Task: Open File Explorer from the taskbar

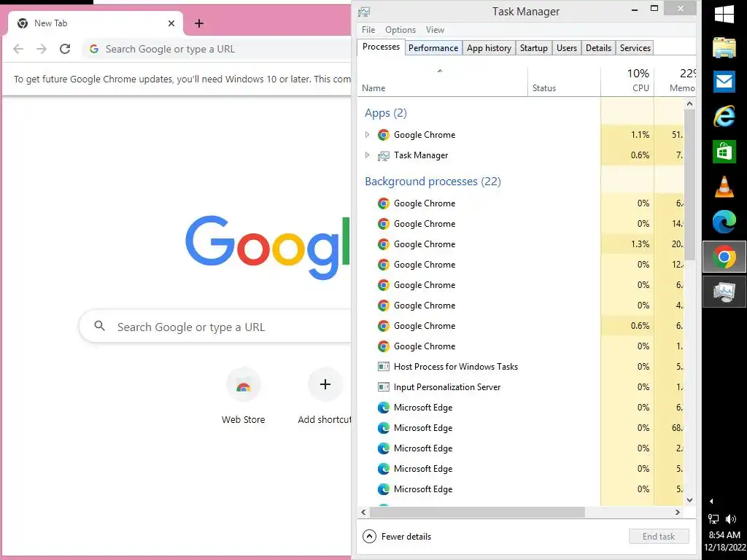Action: coord(724,47)
